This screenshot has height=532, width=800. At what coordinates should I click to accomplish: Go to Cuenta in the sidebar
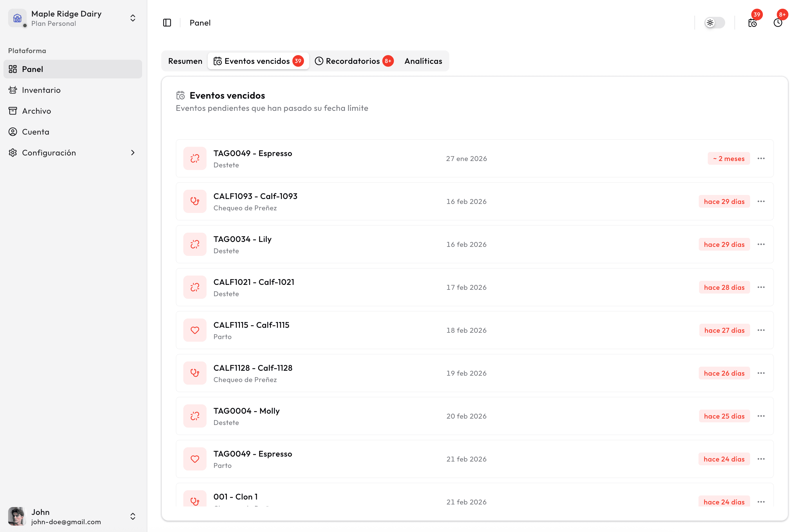coord(35,132)
